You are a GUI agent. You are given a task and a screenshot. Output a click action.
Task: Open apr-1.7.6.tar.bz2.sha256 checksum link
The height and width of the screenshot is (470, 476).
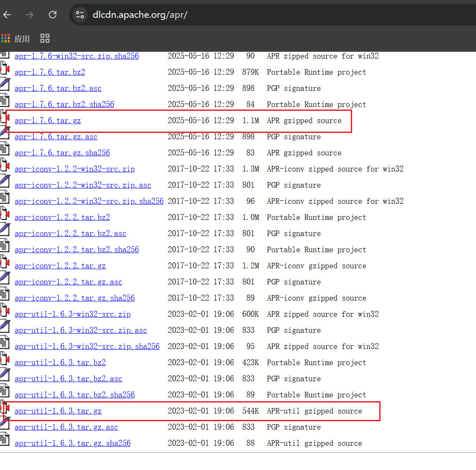[x=64, y=104]
